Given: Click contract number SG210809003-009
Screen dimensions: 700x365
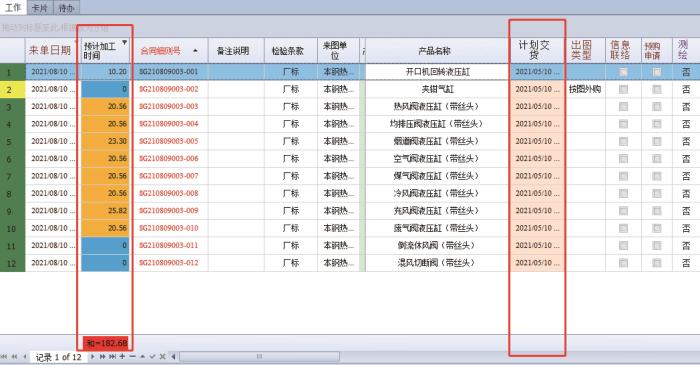Looking at the screenshot, I should coord(169,211).
